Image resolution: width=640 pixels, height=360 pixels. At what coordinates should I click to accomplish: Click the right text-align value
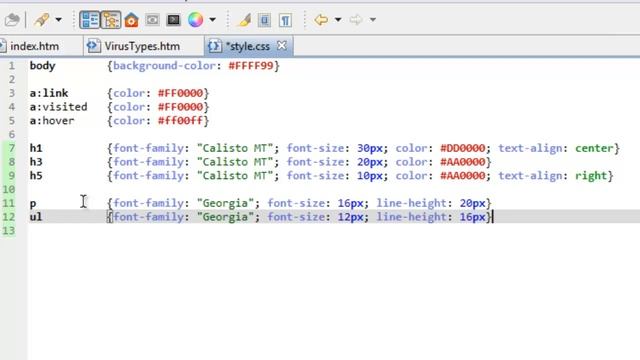(x=591, y=176)
